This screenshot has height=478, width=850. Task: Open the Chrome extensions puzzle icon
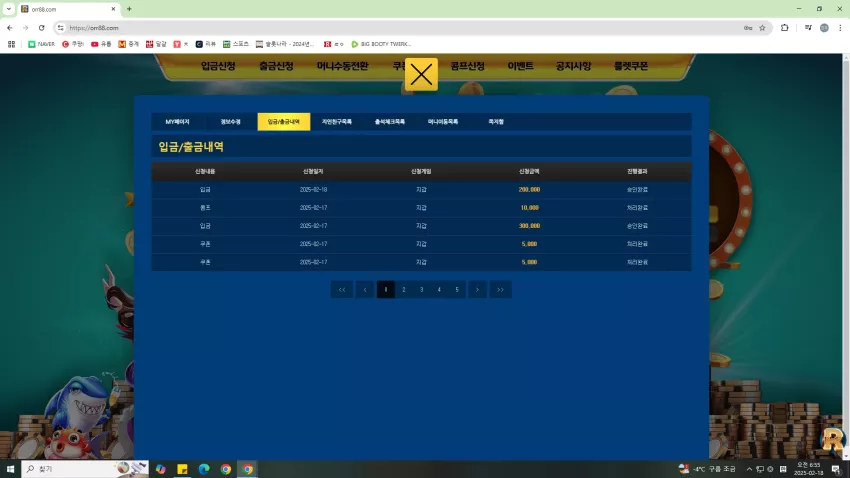tap(784, 28)
